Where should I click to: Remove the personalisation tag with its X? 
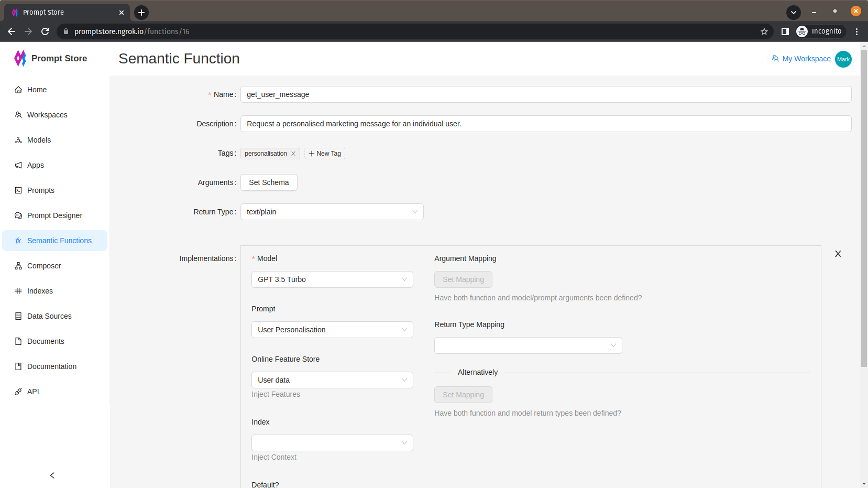[x=293, y=154]
